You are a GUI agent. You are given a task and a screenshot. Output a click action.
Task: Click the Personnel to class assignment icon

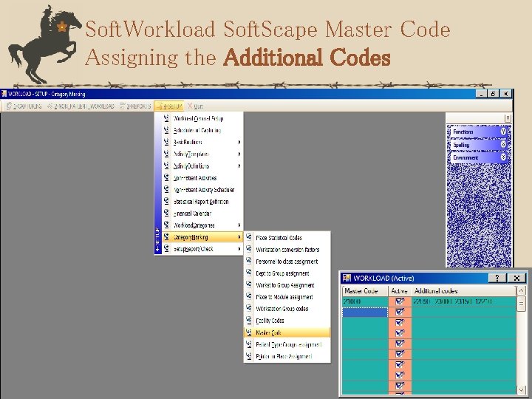[x=249, y=261]
